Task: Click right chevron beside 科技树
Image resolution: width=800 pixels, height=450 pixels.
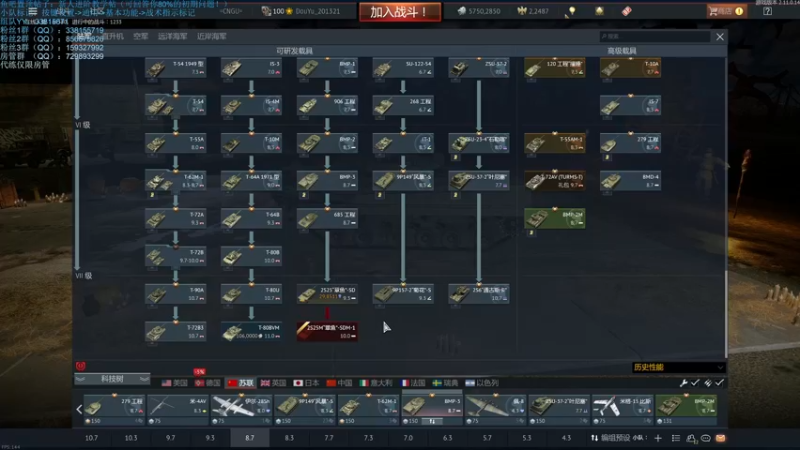Action: (x=144, y=379)
